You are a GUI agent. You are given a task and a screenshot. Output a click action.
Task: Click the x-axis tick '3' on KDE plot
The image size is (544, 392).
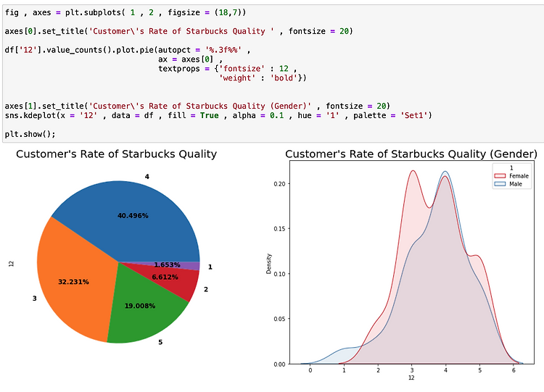pyautogui.click(x=412, y=370)
